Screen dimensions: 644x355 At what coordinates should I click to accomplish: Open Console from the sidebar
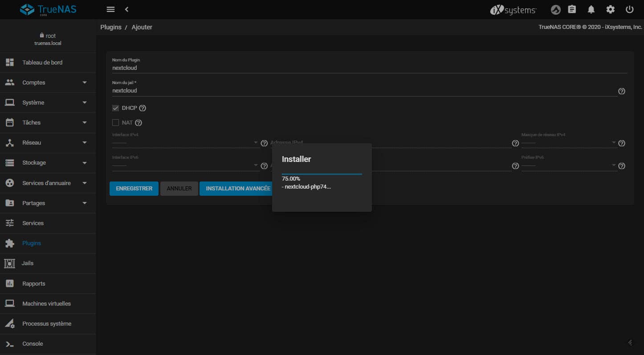[48, 344]
